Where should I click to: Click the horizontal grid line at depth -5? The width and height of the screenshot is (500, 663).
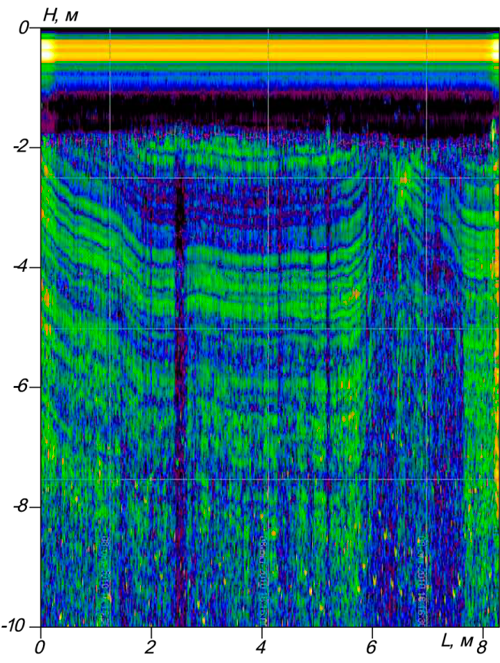[x=270, y=329]
